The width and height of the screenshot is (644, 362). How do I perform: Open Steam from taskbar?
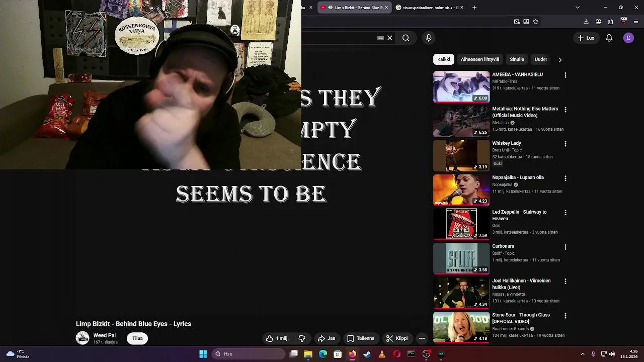point(367,354)
